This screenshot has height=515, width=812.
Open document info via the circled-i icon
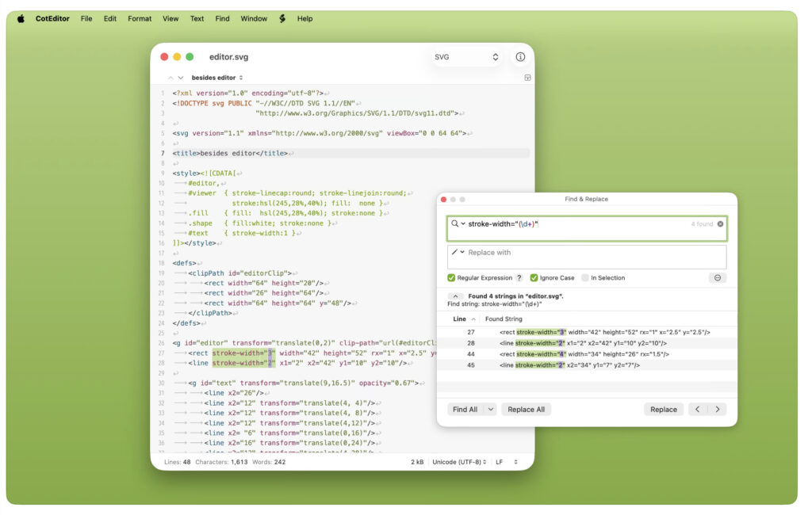tap(520, 56)
